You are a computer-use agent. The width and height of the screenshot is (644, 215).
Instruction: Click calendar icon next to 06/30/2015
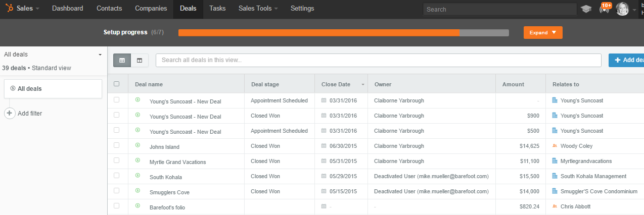324,146
